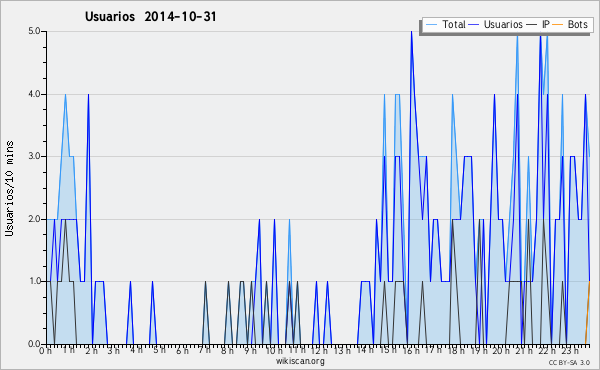Click the '0.0' y-axis value
This screenshot has width=600, height=370.
tap(34, 344)
